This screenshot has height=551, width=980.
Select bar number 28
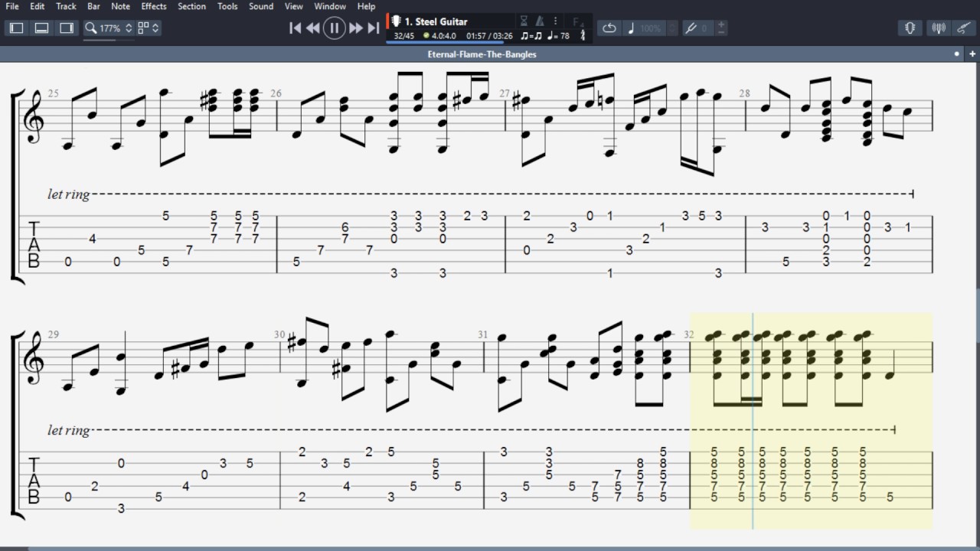pos(744,93)
